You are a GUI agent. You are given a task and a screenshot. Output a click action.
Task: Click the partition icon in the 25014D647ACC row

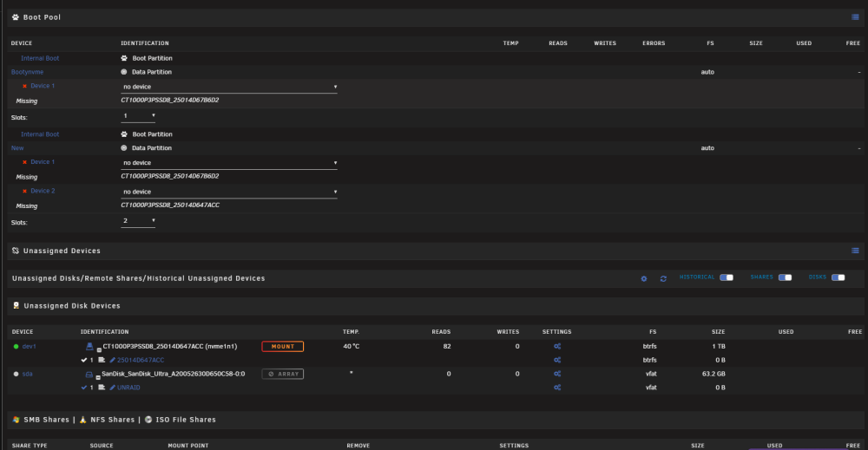102,360
